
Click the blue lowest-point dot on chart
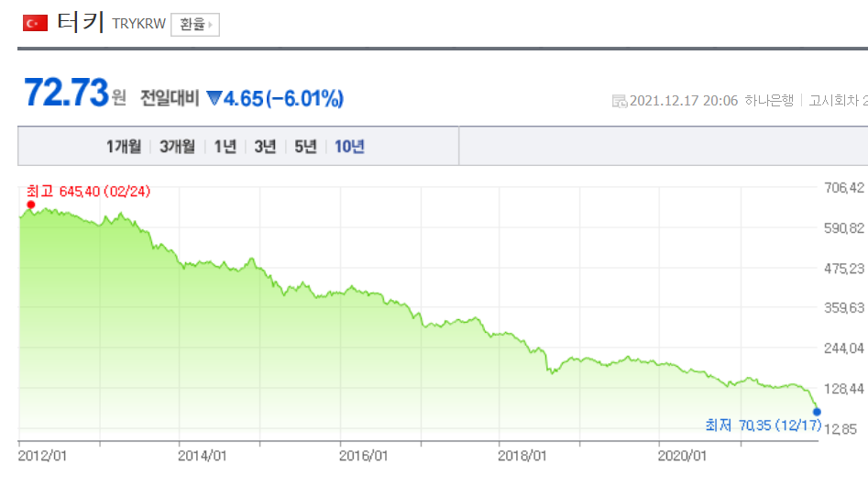tap(817, 412)
